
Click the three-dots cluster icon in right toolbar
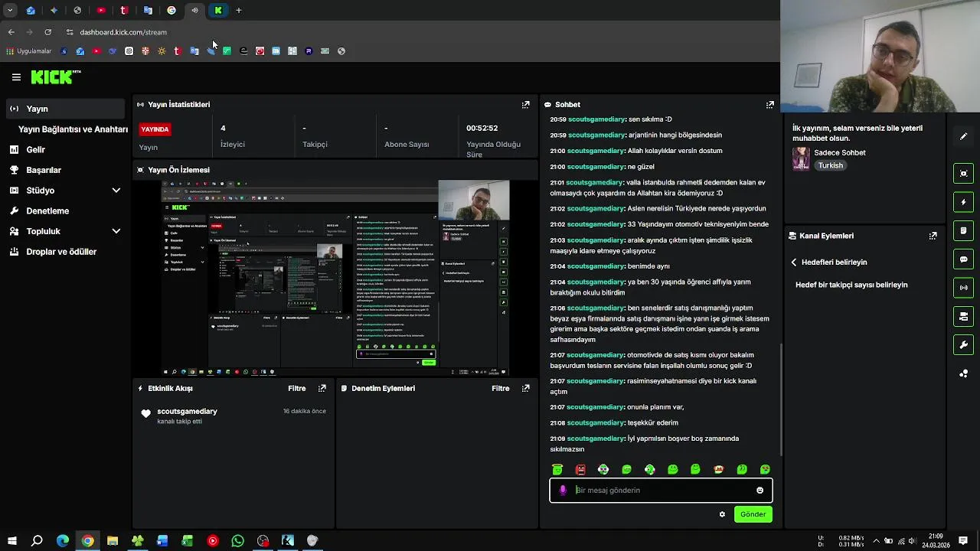pos(963,373)
